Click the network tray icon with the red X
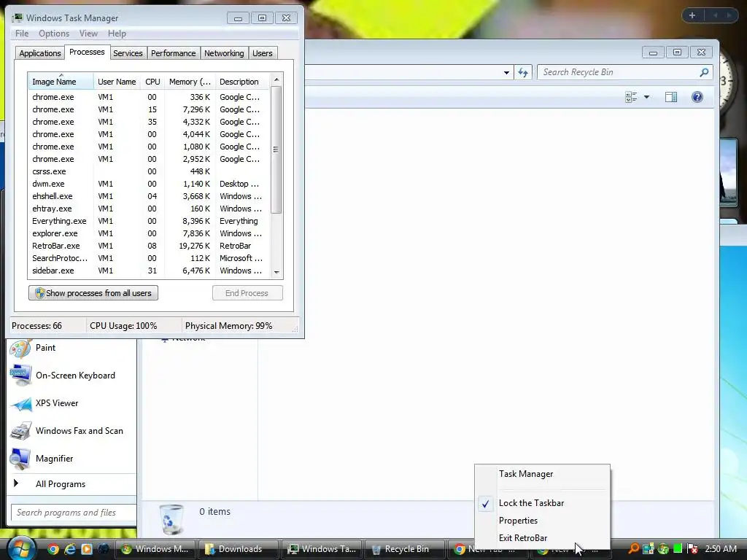Image resolution: width=747 pixels, height=560 pixels. 692,548
